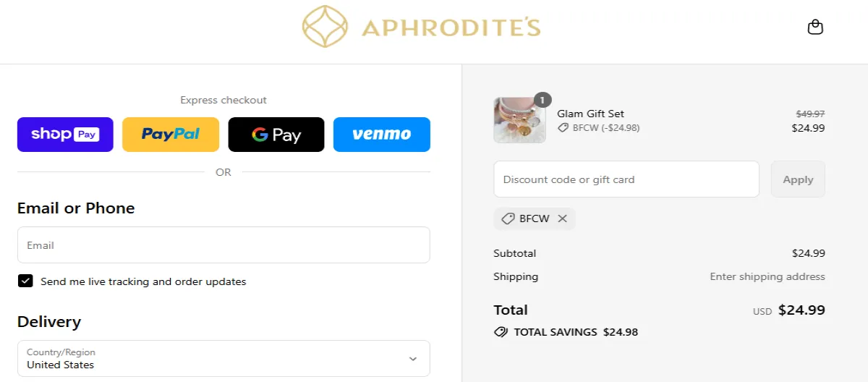Pay with Venmo
Image resolution: width=868 pixels, height=382 pixels.
[x=382, y=135]
